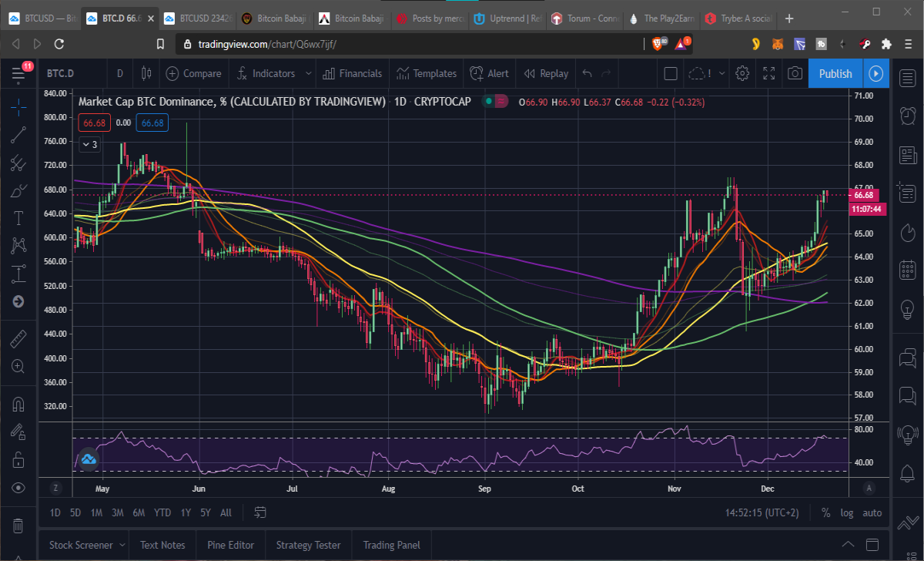Select the crosshair cursor tool

[x=18, y=107]
